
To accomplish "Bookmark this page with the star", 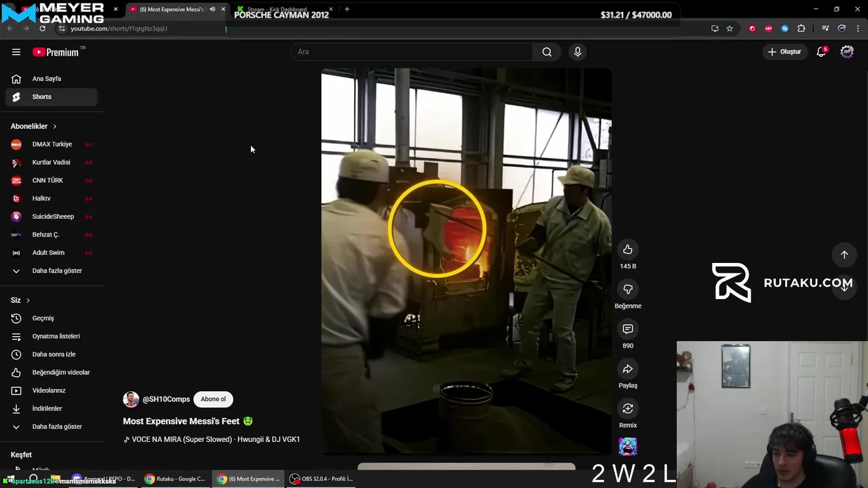I will (x=730, y=28).
